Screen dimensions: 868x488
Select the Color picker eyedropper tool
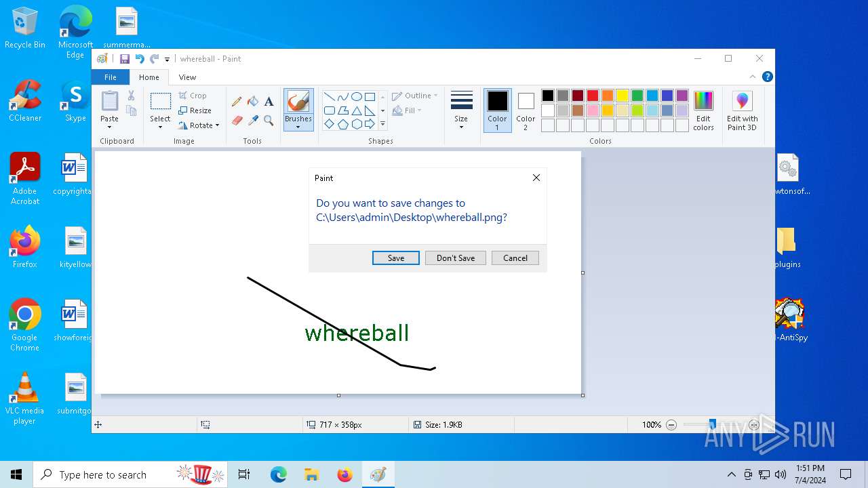253,121
